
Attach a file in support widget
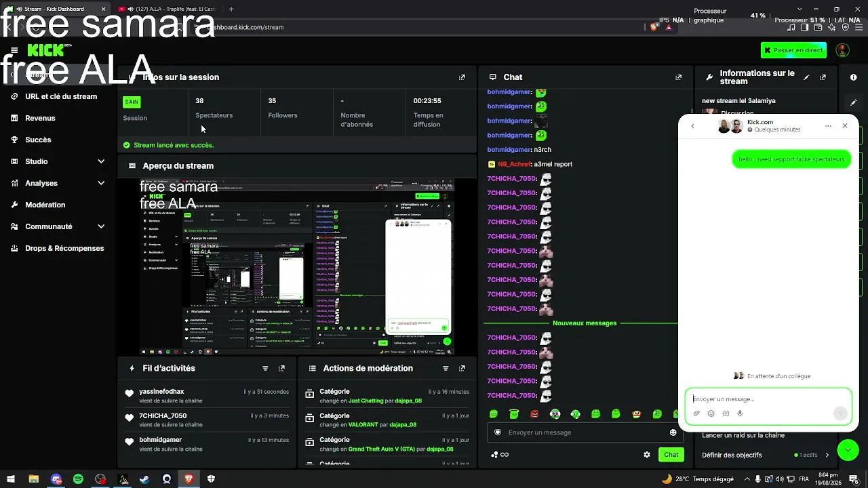click(x=696, y=413)
